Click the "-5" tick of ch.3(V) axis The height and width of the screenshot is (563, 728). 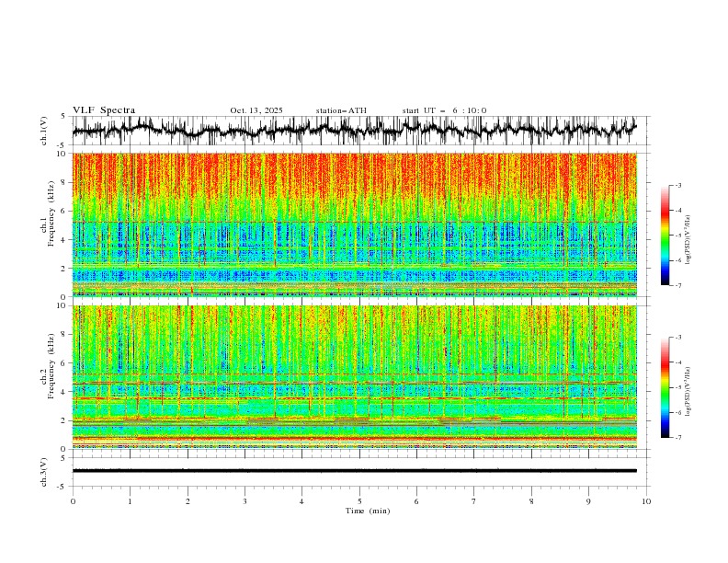pyautogui.click(x=63, y=487)
